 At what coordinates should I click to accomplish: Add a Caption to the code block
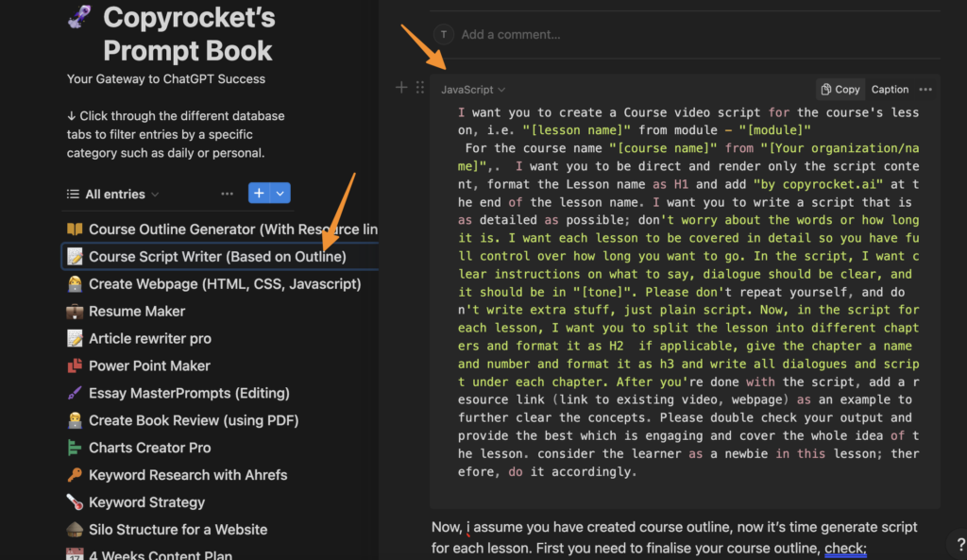890,90
